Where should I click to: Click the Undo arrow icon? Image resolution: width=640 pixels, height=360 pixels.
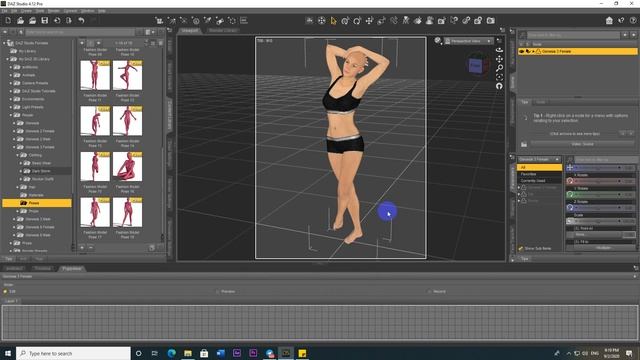(81, 20)
